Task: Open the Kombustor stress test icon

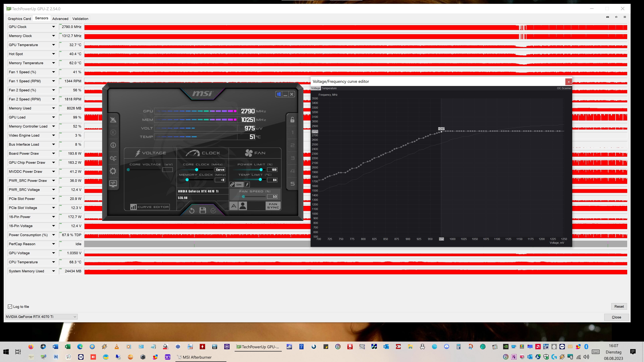Action: click(113, 132)
